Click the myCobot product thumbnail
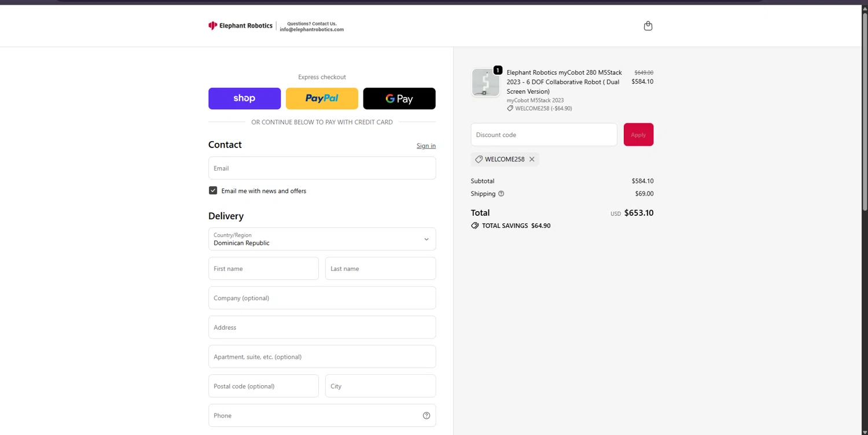This screenshot has width=868, height=435. [486, 82]
